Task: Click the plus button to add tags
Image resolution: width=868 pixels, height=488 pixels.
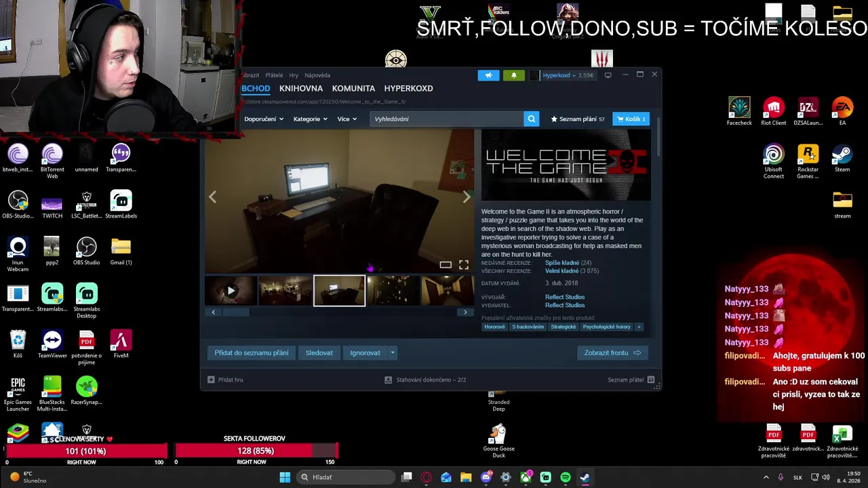Action: (639, 327)
